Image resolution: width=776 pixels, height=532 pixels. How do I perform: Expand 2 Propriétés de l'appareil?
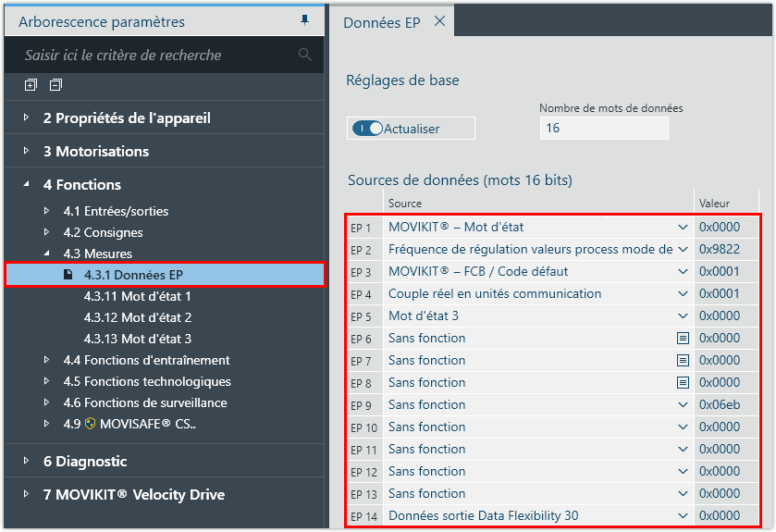(27, 118)
